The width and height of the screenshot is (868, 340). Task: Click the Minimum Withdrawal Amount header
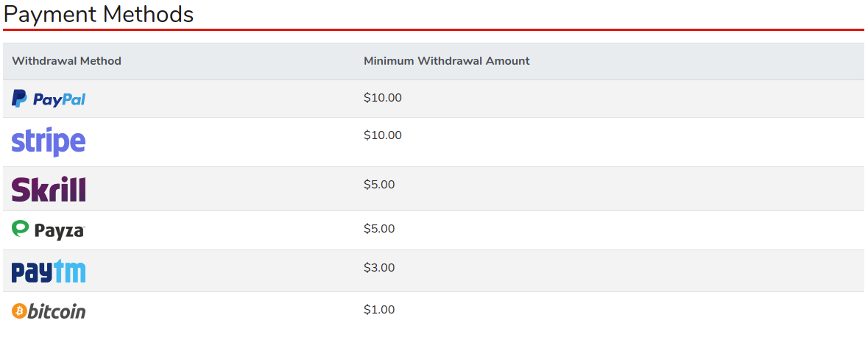click(x=446, y=61)
